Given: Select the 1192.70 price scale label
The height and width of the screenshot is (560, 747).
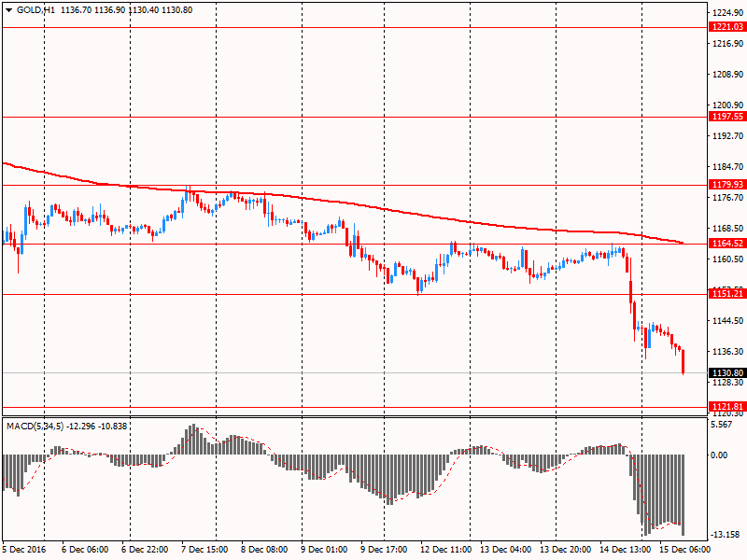Looking at the screenshot, I should tap(727, 136).
